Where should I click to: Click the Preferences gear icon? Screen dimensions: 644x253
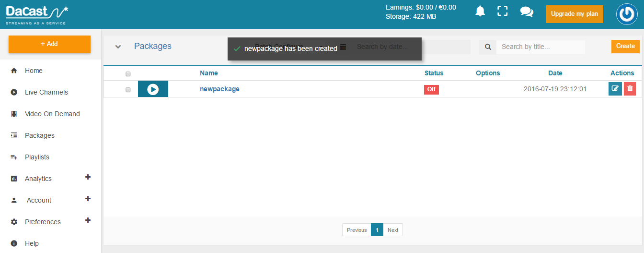point(14,222)
